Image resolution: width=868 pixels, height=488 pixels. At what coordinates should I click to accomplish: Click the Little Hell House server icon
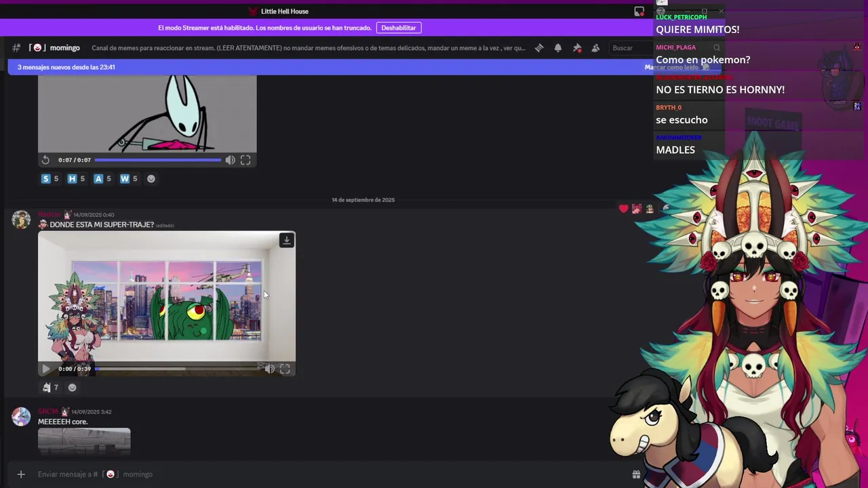[253, 12]
